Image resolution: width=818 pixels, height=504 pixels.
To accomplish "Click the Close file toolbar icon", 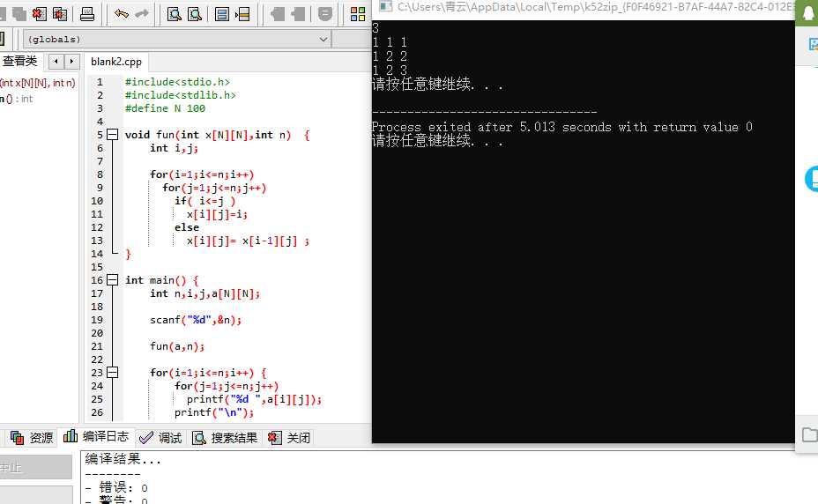I will click(x=39, y=14).
